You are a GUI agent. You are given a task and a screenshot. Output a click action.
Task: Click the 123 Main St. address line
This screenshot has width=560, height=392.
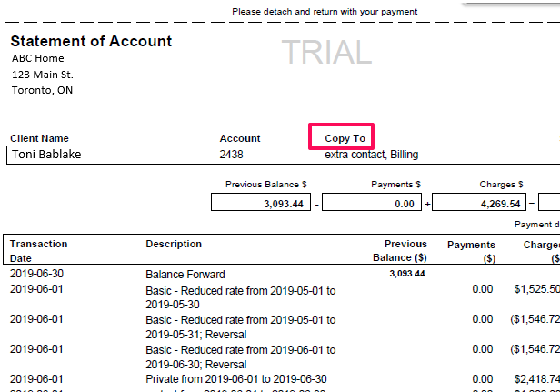(43, 75)
